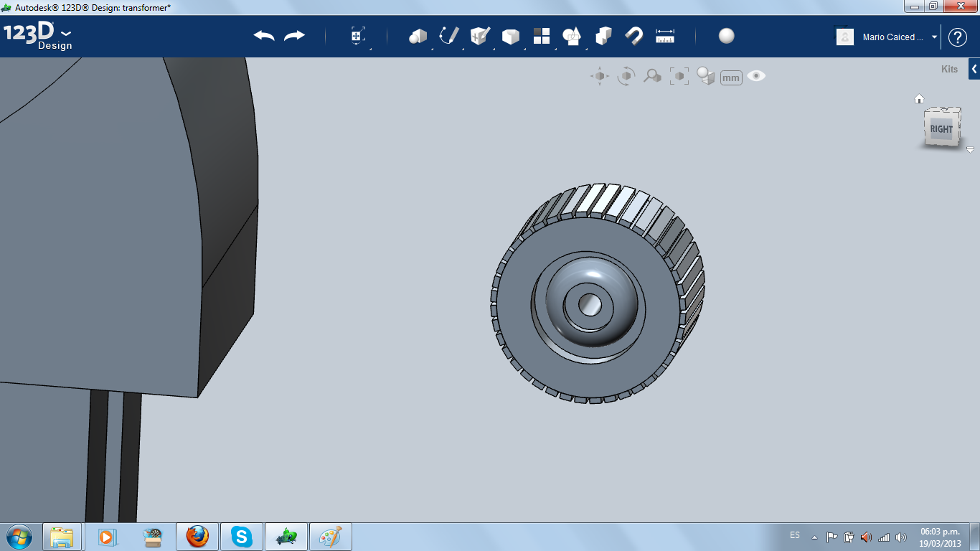Open the Transform tool in the toolbar
The image size is (980, 551).
pos(358,36)
